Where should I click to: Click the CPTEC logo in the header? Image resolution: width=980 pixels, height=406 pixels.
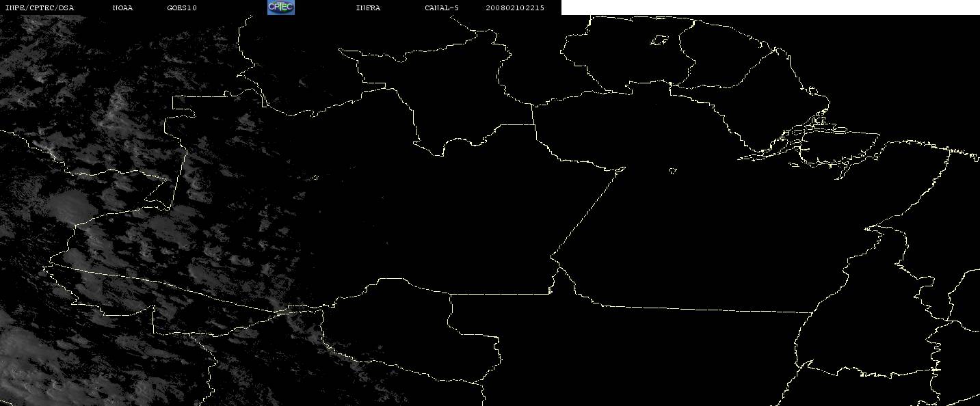tap(280, 8)
